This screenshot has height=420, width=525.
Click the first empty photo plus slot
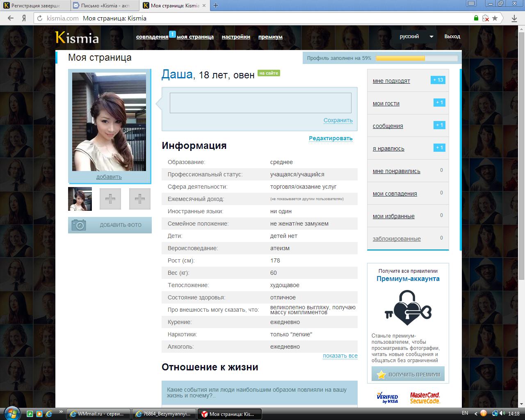[110, 199]
